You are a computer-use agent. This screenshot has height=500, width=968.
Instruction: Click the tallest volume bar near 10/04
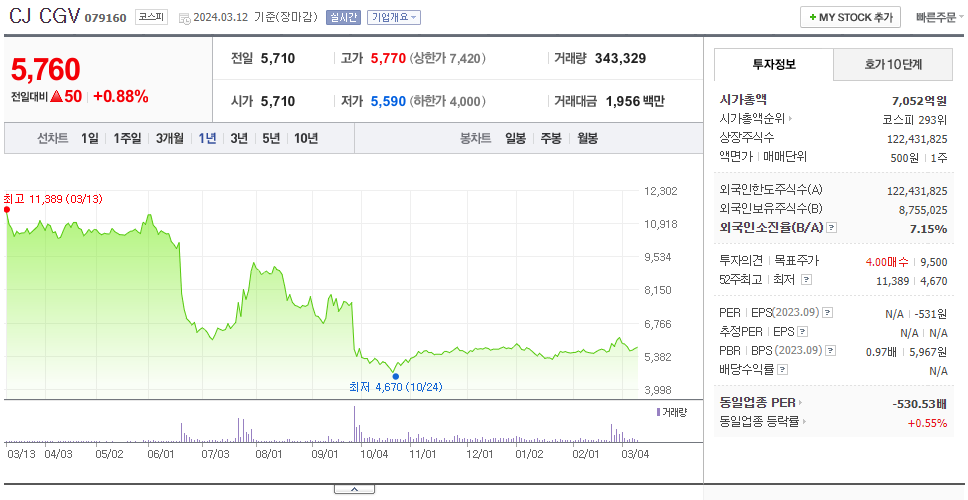tap(354, 424)
